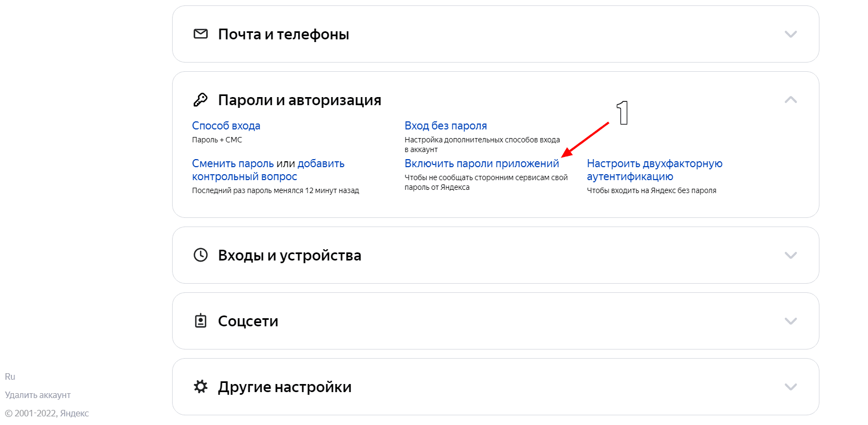This screenshot has height=425, width=868.
Task: Expand the Почта и телефоны section chevron
Action: (x=790, y=34)
